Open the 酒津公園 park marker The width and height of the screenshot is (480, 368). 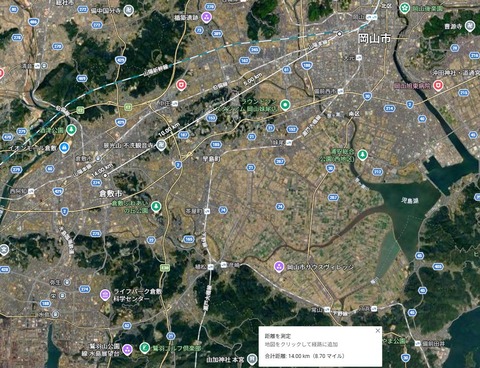71,130
